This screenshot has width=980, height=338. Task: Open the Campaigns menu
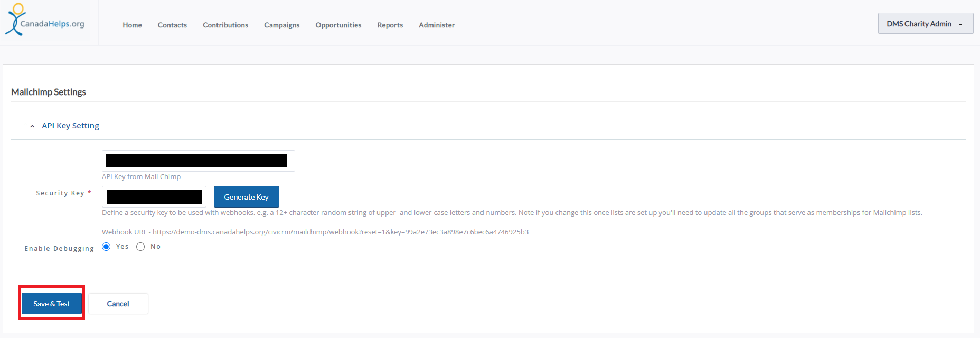(x=281, y=25)
